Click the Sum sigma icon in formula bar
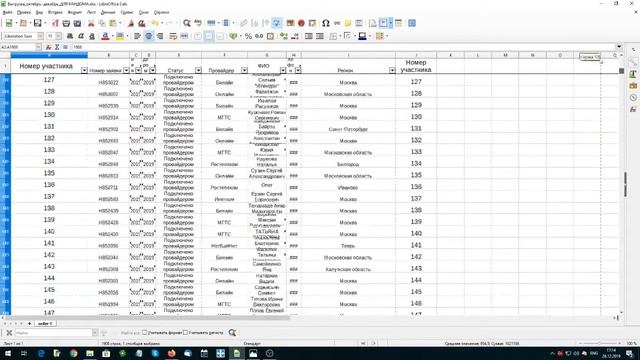 (57, 47)
